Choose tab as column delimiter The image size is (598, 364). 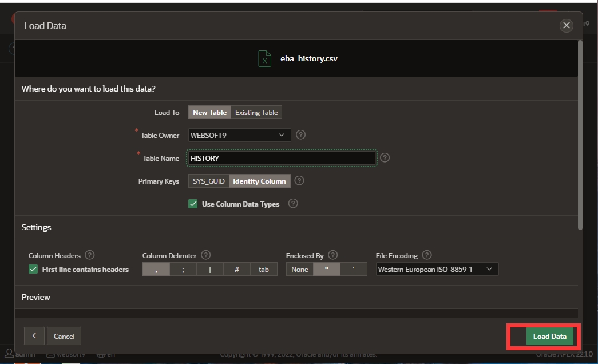[264, 269]
